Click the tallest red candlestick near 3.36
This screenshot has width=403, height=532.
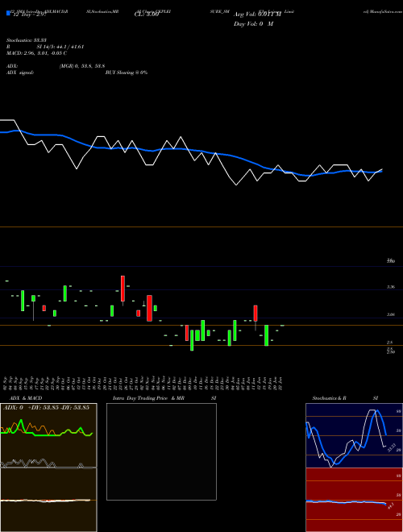point(123,289)
